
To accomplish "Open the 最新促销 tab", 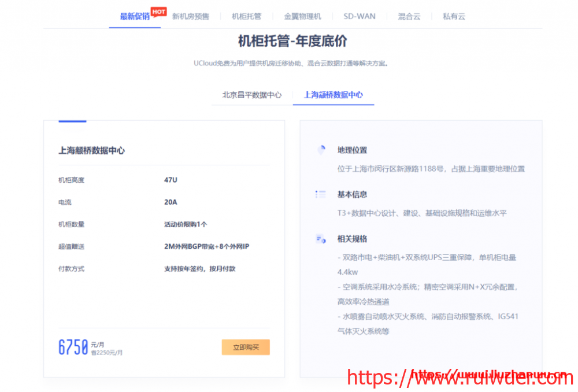I will (x=134, y=16).
